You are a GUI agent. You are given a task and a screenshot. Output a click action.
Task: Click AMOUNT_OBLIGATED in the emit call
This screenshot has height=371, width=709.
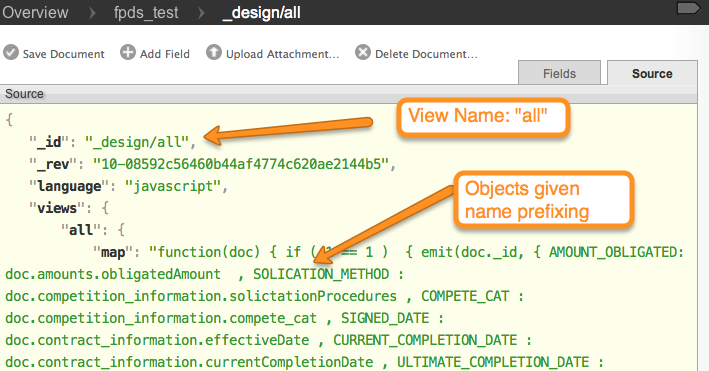(x=613, y=252)
